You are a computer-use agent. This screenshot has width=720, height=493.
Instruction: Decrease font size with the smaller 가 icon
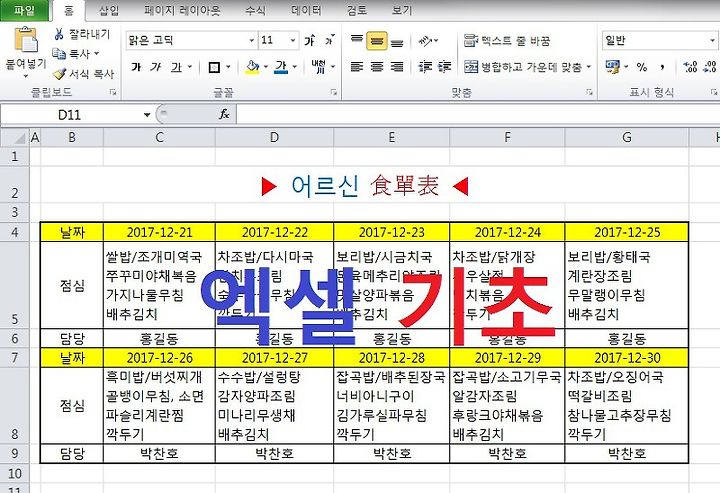pos(330,40)
